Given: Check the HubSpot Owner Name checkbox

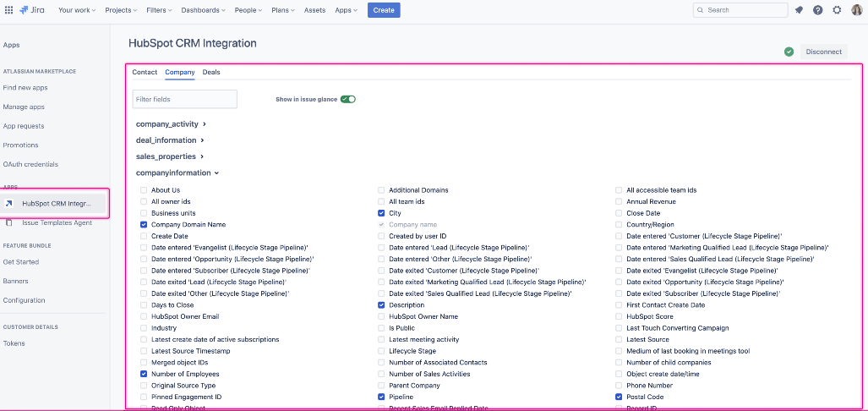Looking at the screenshot, I should [x=381, y=317].
